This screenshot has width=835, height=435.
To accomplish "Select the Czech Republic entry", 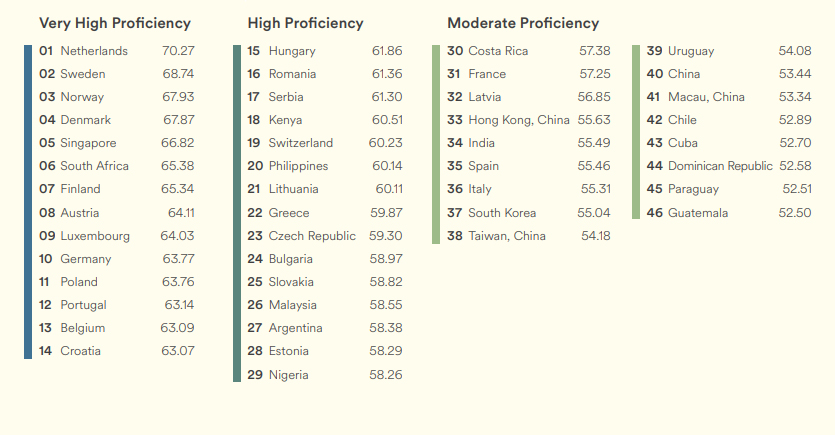I will click(312, 236).
